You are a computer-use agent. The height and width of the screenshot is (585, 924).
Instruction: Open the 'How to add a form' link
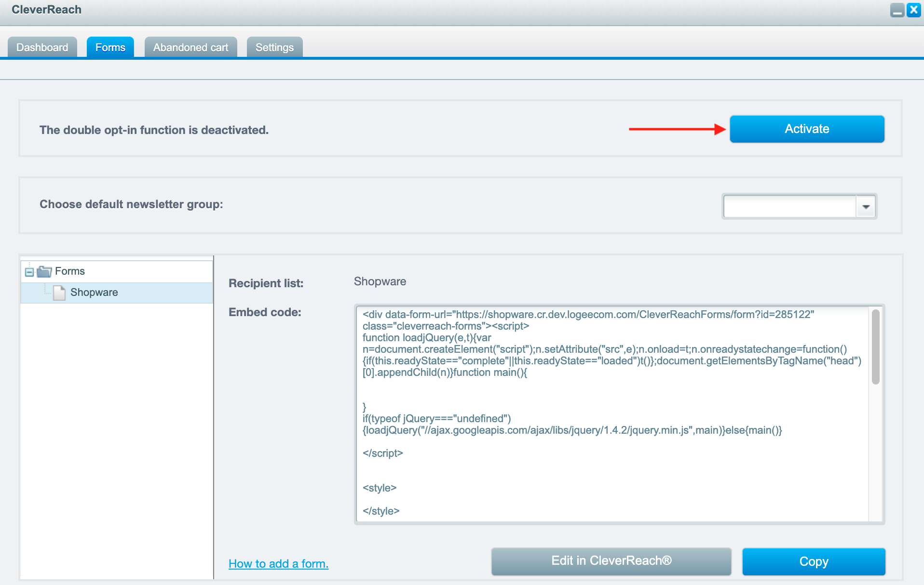tap(278, 564)
